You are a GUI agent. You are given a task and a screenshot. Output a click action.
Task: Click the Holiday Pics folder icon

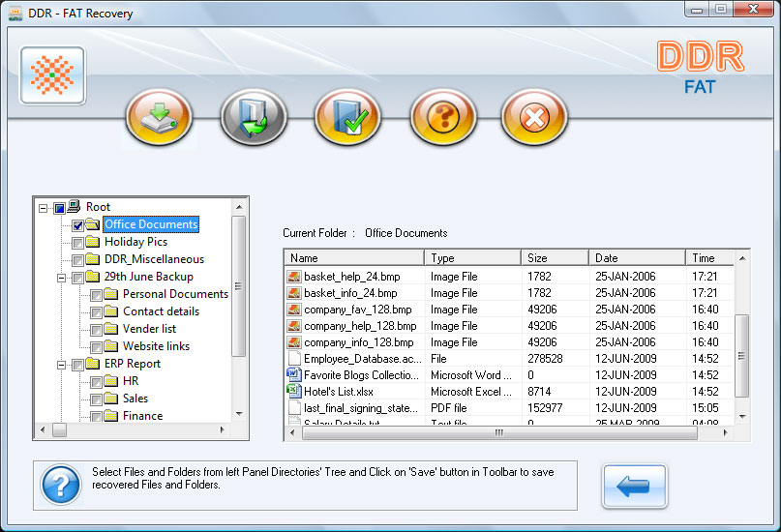coord(93,242)
